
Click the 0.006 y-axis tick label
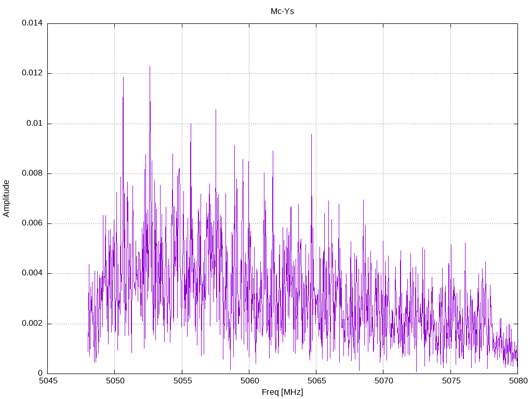pos(32,223)
